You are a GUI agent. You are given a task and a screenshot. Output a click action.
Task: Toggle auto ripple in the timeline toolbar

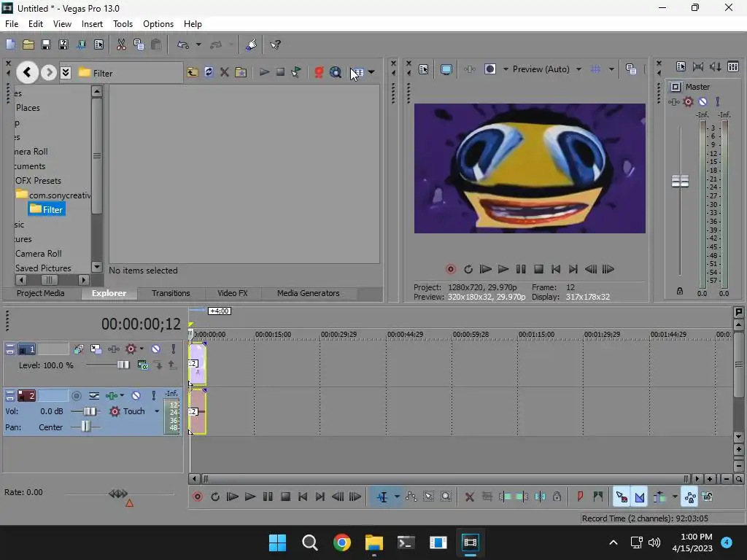pyautogui.click(x=659, y=497)
